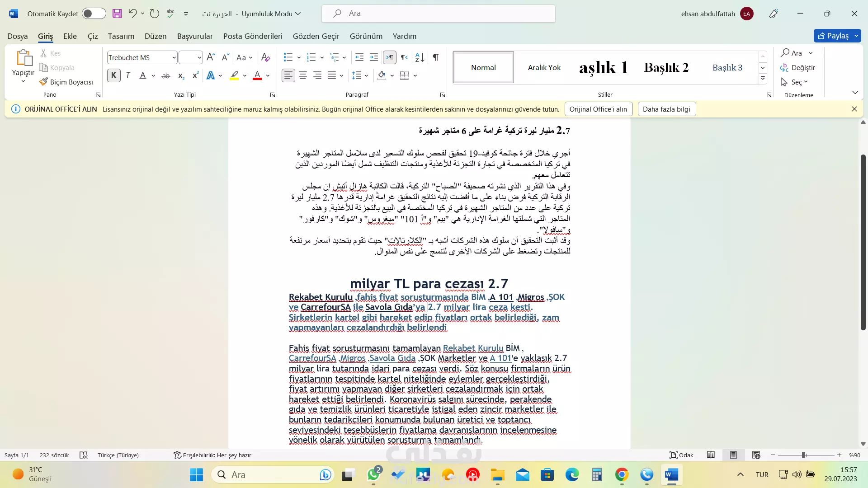Dismiss the yellow license notification bar
Image resolution: width=868 pixels, height=488 pixels.
pyautogui.click(x=854, y=109)
